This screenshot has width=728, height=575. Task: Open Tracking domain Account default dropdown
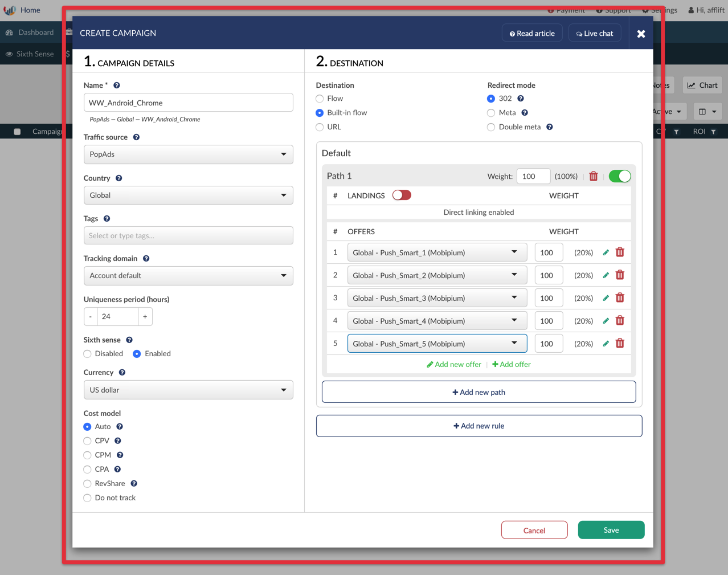pos(189,276)
